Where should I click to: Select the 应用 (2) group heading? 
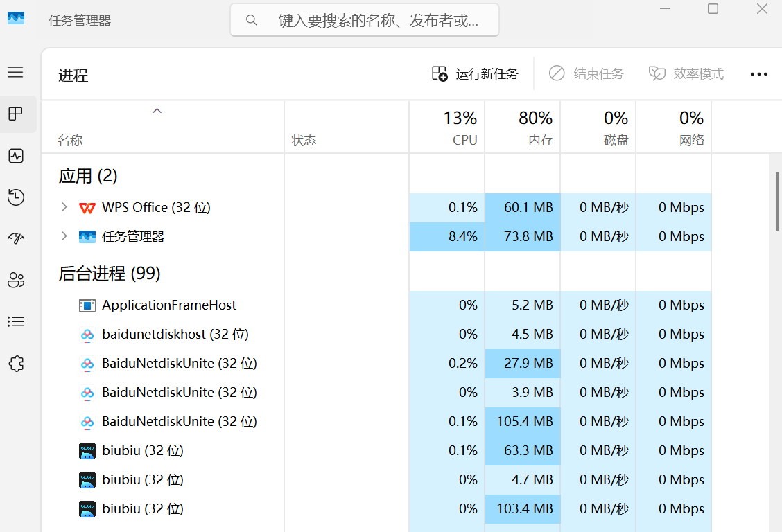click(x=88, y=176)
